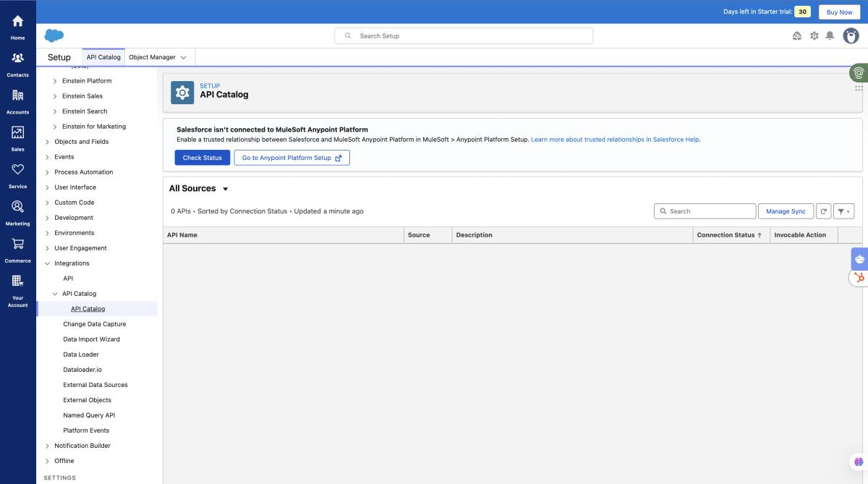Open the trusted relationships Salesforce Help link
Viewport: 868px width, 484px height.
coord(615,139)
